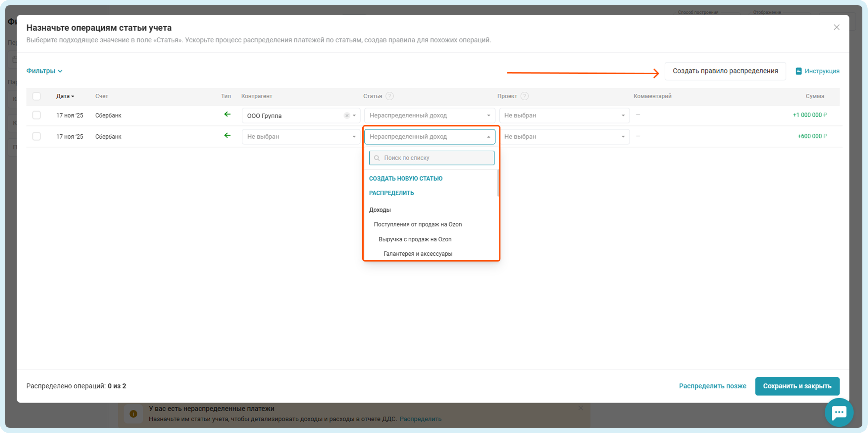The width and height of the screenshot is (868, 433).
Task: Open the Не выбран контрагент dropdown in the second row
Action: point(301,137)
